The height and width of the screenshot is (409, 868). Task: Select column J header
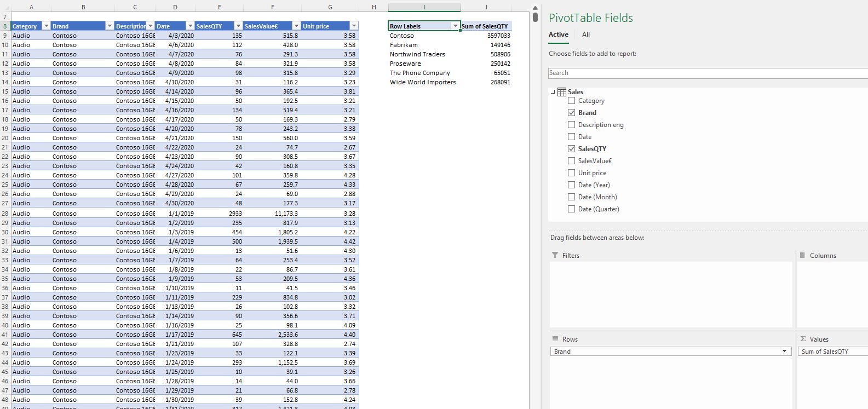pyautogui.click(x=486, y=7)
